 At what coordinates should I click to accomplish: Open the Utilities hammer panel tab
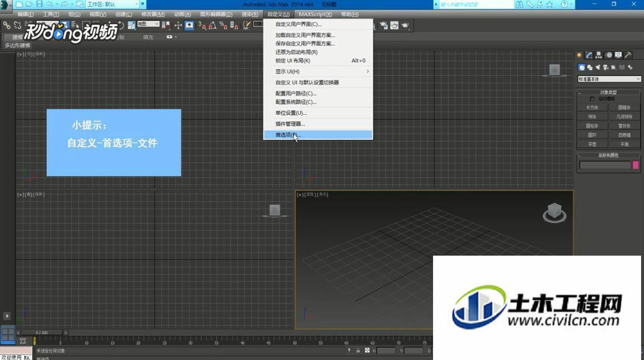pos(628,55)
